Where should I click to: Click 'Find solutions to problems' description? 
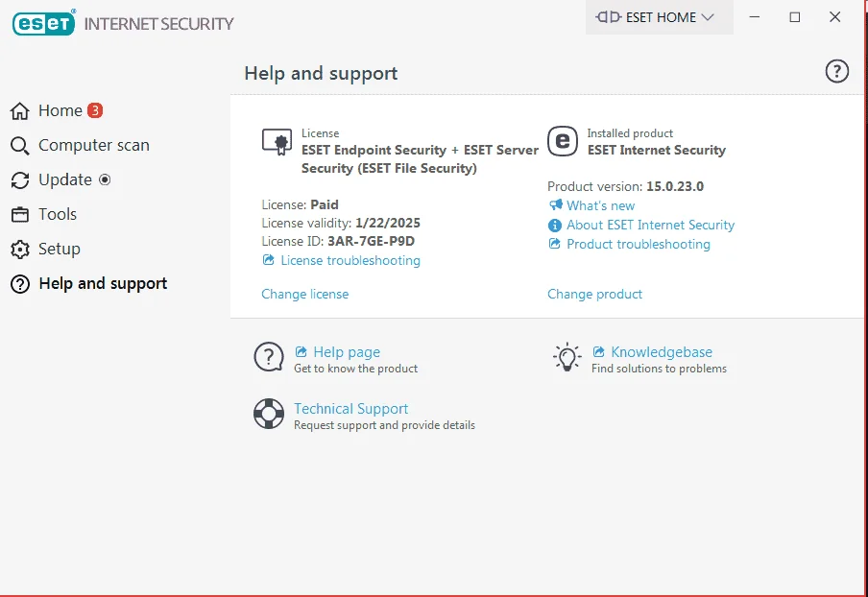coord(659,369)
